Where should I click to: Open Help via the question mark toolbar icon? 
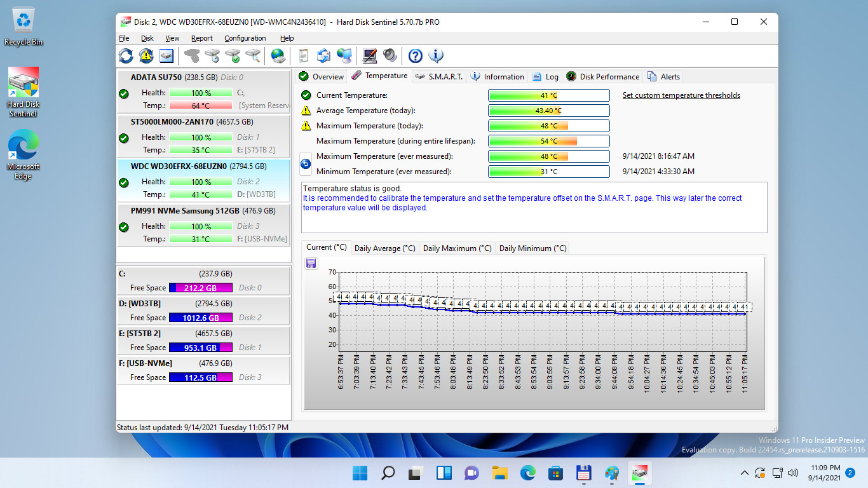(414, 56)
